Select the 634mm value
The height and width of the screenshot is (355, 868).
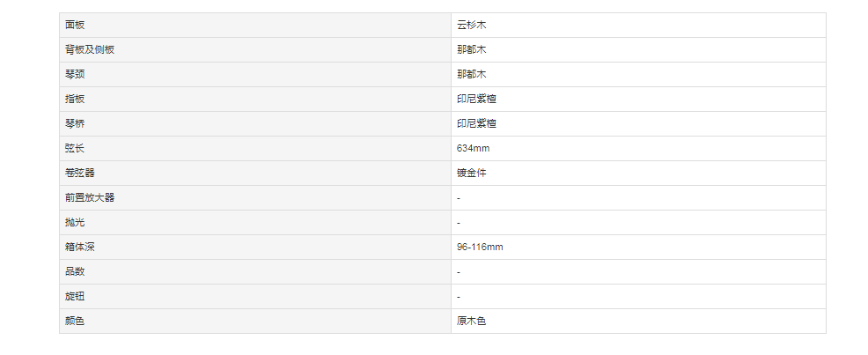pos(638,148)
